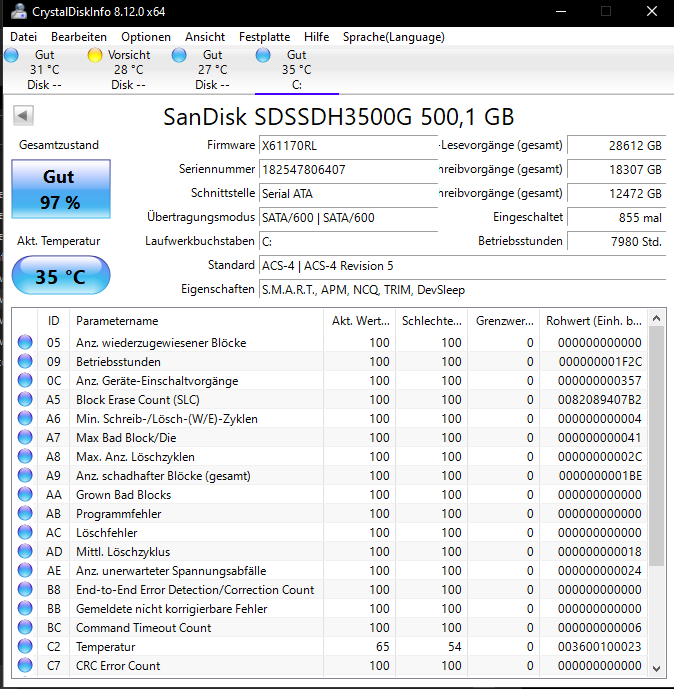This screenshot has height=689, width=674.
Task: Click the Betriebsstunden value 7980 Std.
Action: 616,242
